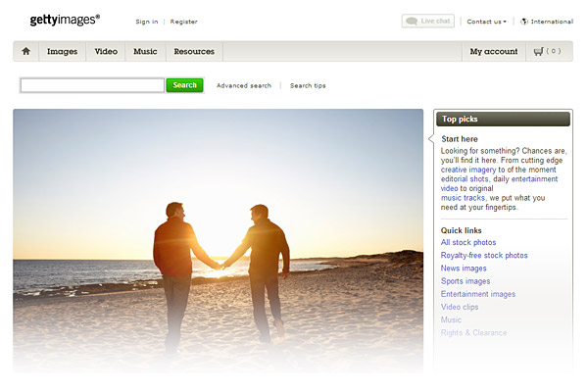Focus the search text field
The image size is (588, 392).
click(92, 85)
